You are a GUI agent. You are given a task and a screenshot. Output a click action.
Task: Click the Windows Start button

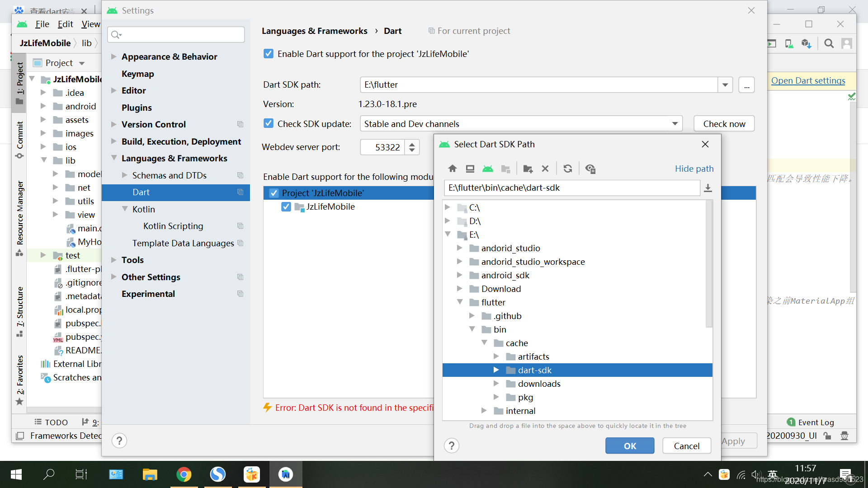pyautogui.click(x=16, y=474)
